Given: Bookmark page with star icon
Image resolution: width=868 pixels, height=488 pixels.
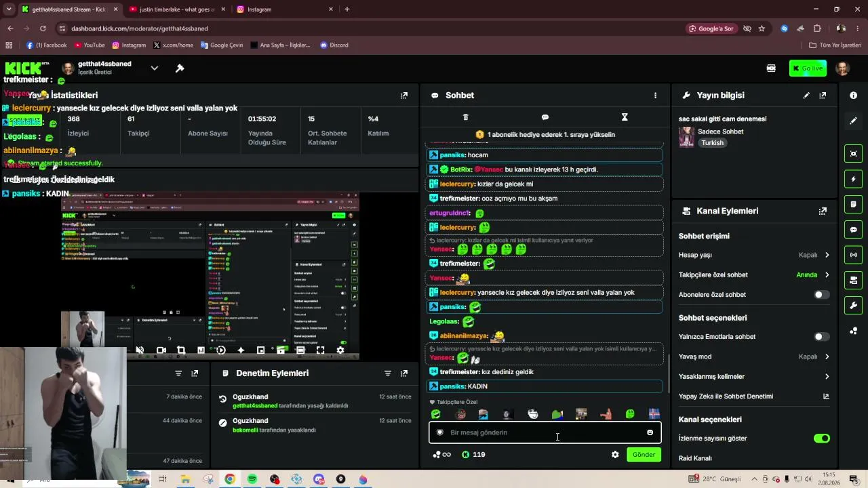Looking at the screenshot, I should click(x=762, y=28).
